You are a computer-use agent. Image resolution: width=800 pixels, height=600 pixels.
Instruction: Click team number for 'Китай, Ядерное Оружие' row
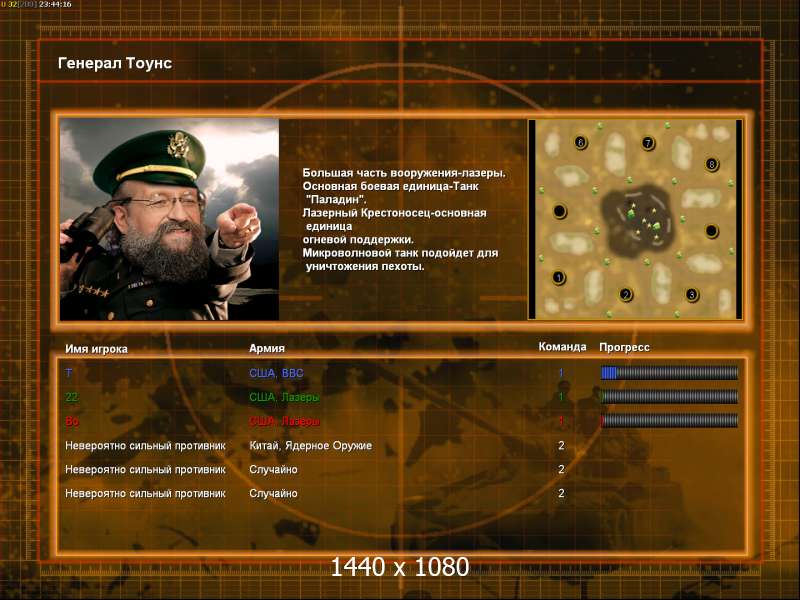[x=561, y=445]
